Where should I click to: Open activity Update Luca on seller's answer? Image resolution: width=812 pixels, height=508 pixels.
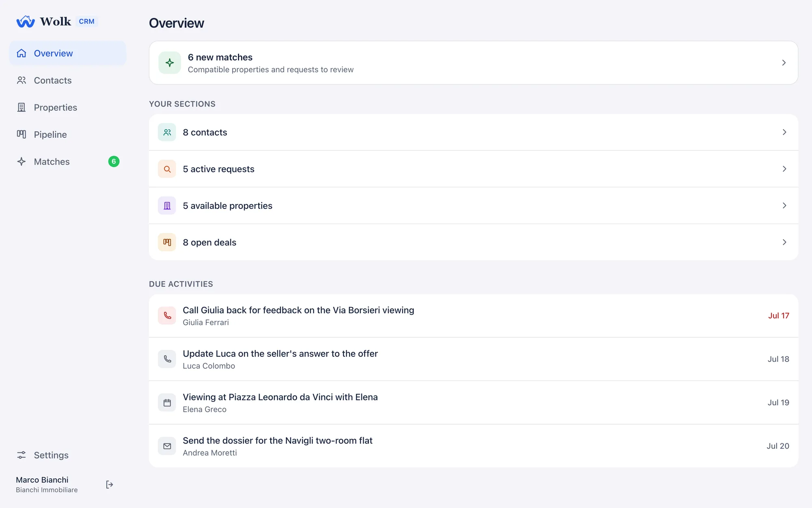point(280,354)
